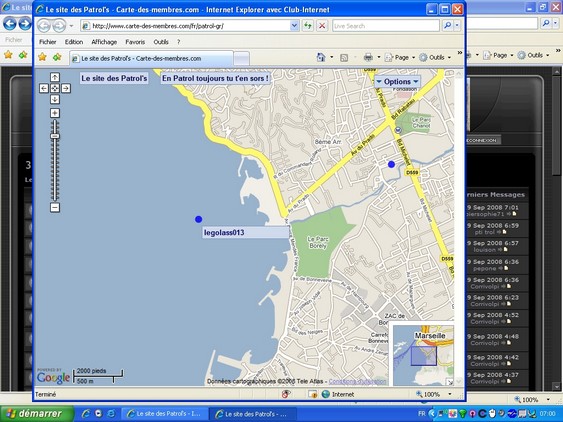Expand the command bar overflow chevron
The image size is (563, 422).
(x=460, y=53)
